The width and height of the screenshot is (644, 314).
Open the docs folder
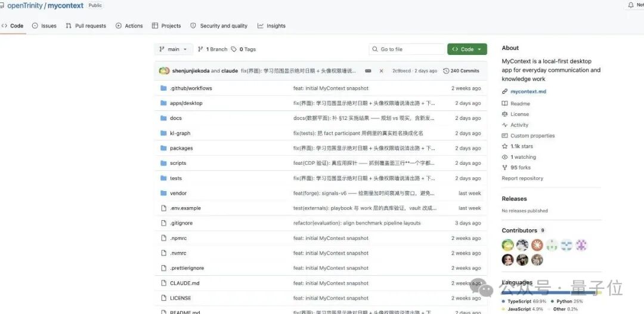click(x=176, y=118)
